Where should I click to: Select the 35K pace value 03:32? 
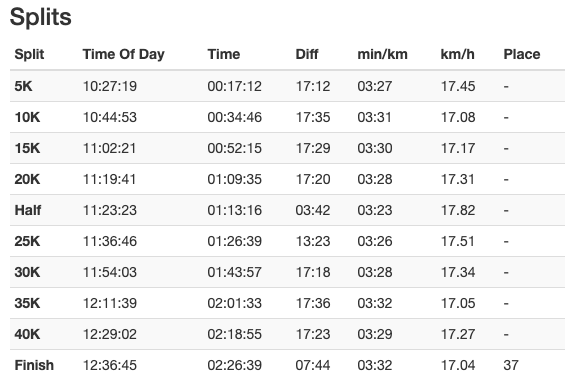tap(375, 304)
